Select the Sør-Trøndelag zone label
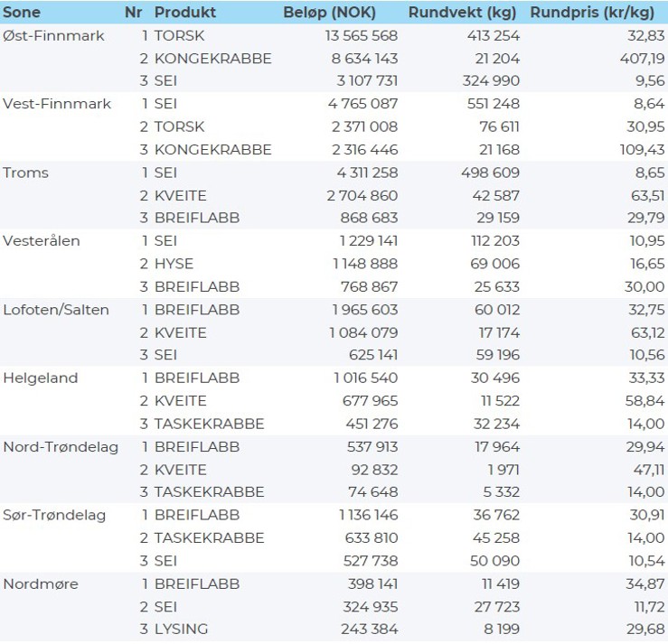668x644 pixels. pos(54,515)
